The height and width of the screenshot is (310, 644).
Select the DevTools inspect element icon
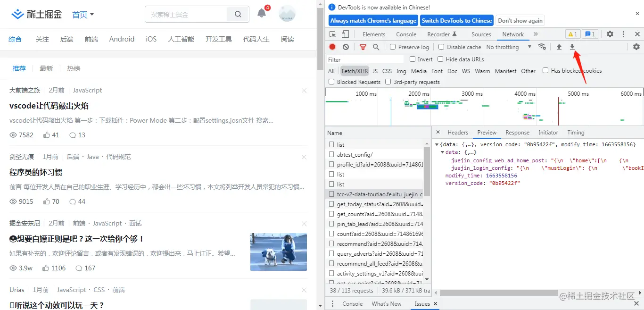pyautogui.click(x=333, y=34)
